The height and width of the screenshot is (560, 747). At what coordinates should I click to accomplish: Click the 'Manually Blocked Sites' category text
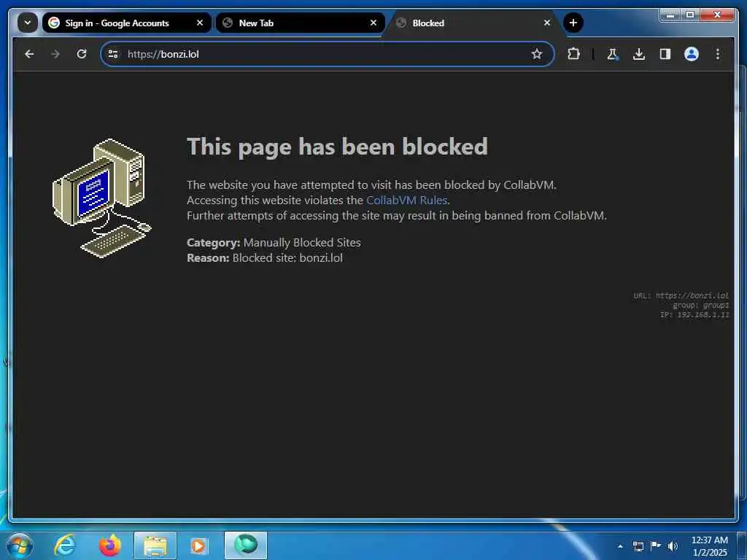tap(302, 242)
